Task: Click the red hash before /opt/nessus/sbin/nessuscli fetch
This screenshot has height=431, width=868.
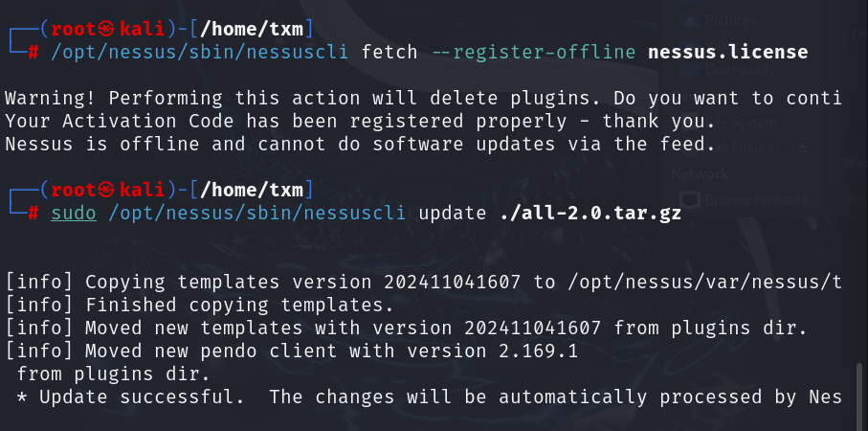Action: [x=33, y=53]
